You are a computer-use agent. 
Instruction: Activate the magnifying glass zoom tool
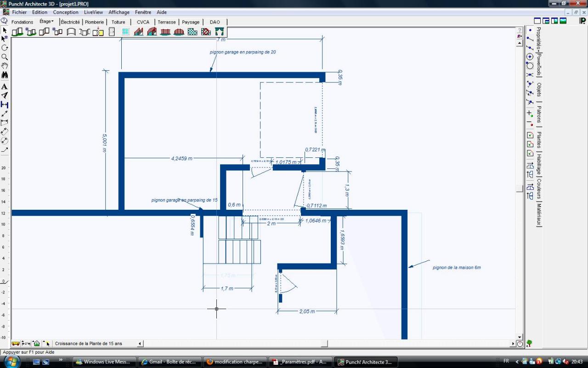click(x=5, y=57)
